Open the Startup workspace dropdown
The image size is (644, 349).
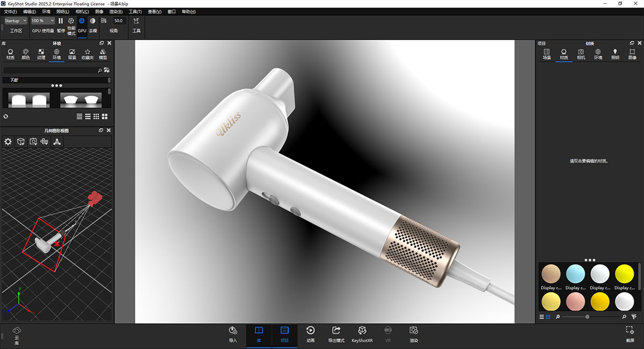[x=16, y=21]
